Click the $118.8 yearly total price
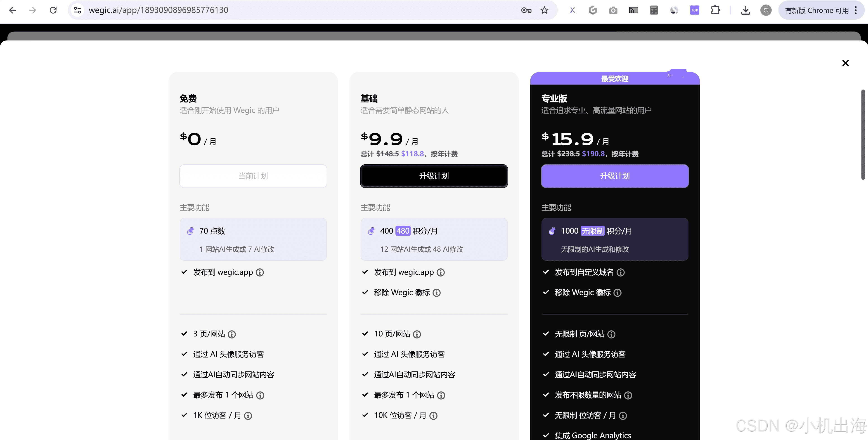The image size is (868, 440). coord(412,154)
